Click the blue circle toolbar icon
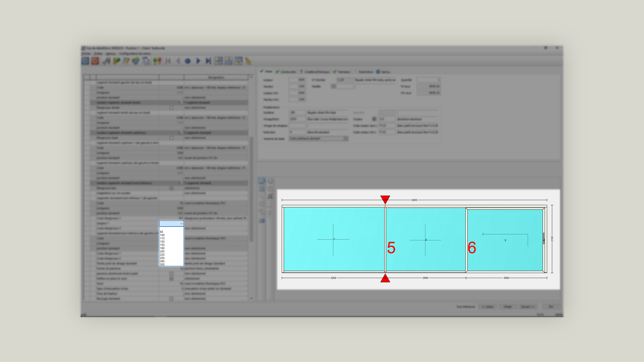This screenshot has width=644, height=362. point(188,61)
